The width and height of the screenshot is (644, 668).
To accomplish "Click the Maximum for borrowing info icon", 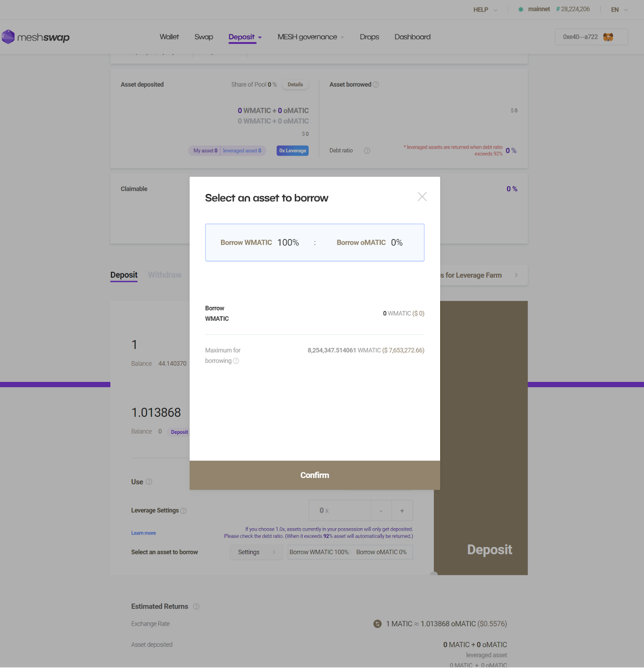I will pos(236,361).
